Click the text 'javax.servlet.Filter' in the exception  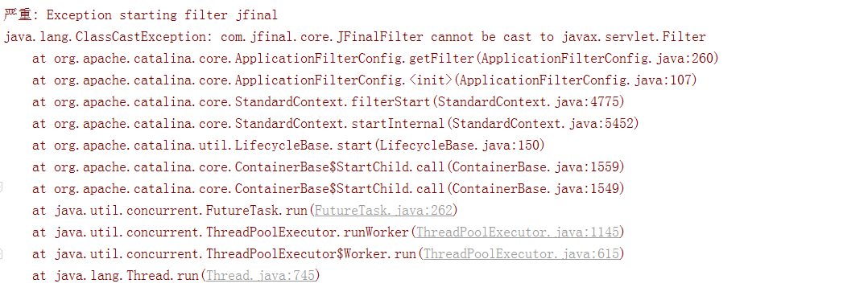634,37
